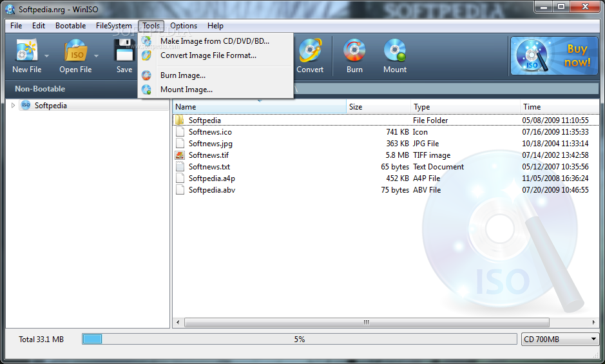Click the Non-Bootable label
Image resolution: width=605 pixels, height=364 pixels.
[x=40, y=89]
